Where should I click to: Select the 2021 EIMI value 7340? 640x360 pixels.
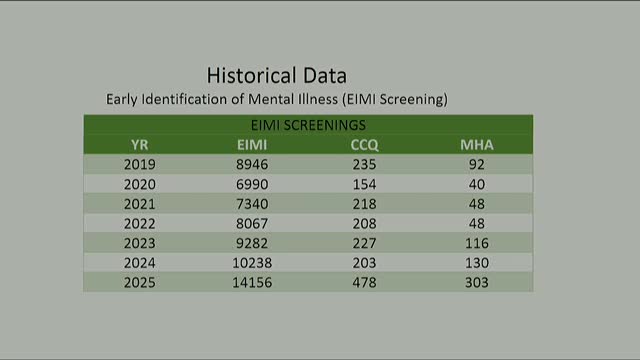tap(252, 204)
